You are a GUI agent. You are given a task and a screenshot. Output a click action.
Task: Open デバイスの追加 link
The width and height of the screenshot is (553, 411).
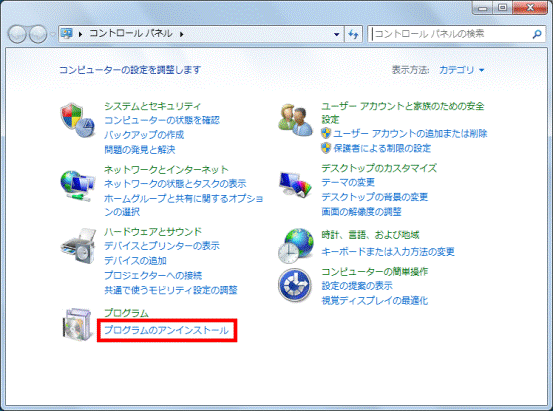point(135,261)
